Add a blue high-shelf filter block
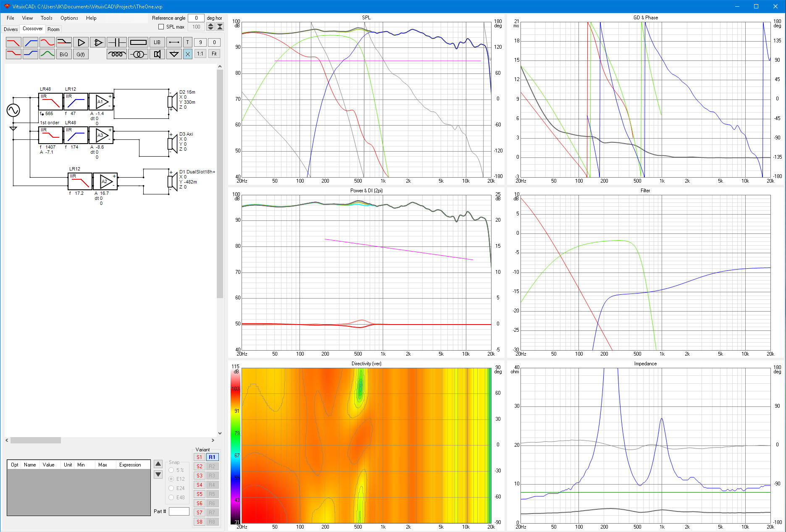The height and width of the screenshot is (532, 786). [x=30, y=54]
